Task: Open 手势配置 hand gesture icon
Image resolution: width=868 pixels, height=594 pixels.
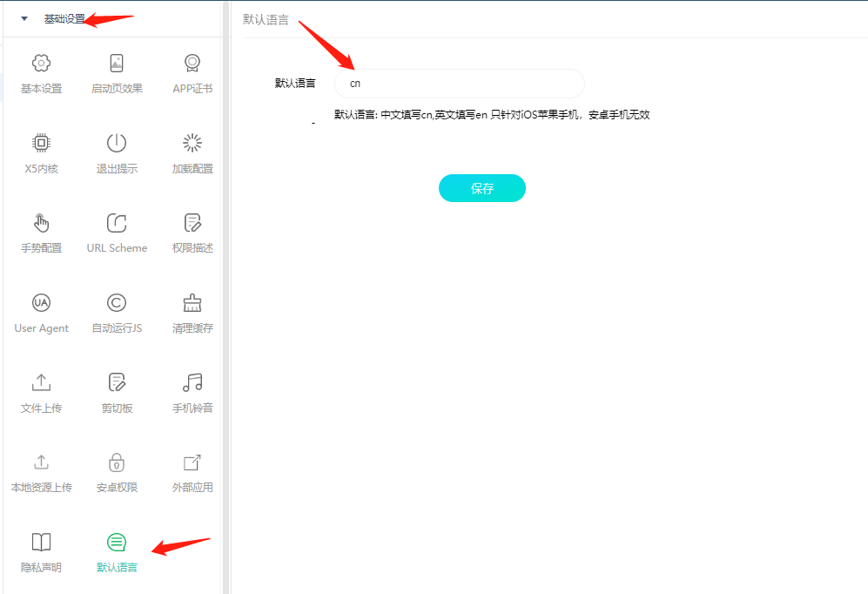Action: point(41,223)
